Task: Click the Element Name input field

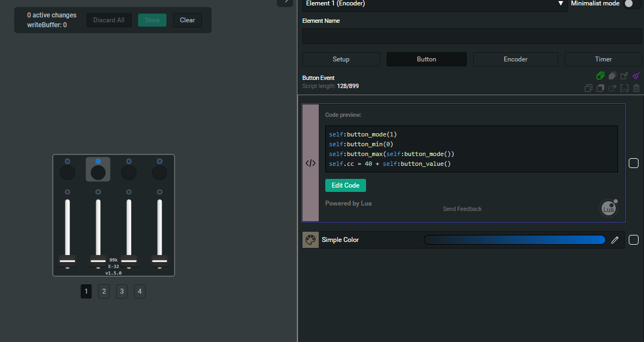Action: (472, 36)
